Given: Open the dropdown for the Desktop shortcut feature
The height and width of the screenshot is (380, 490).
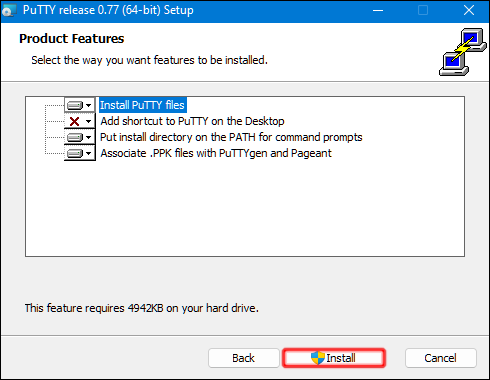Looking at the screenshot, I should tap(80, 121).
